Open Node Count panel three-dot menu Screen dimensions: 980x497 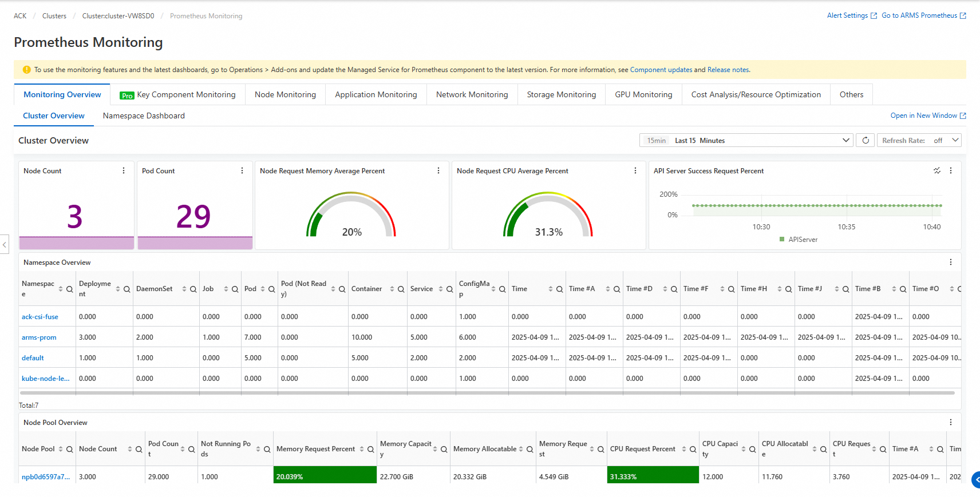124,171
